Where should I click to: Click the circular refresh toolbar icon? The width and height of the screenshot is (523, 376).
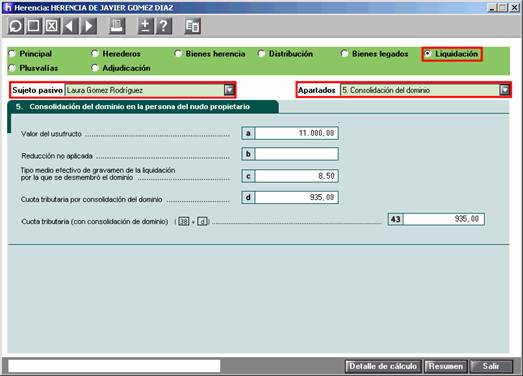pos(16,26)
